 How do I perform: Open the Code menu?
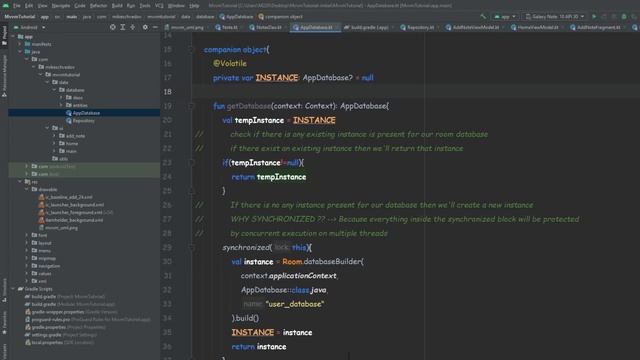click(x=80, y=6)
